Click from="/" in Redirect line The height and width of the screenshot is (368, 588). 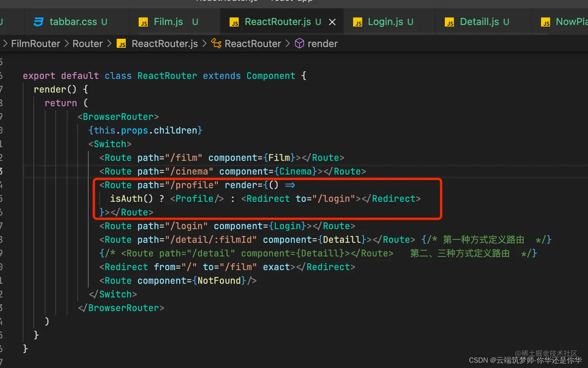point(175,267)
